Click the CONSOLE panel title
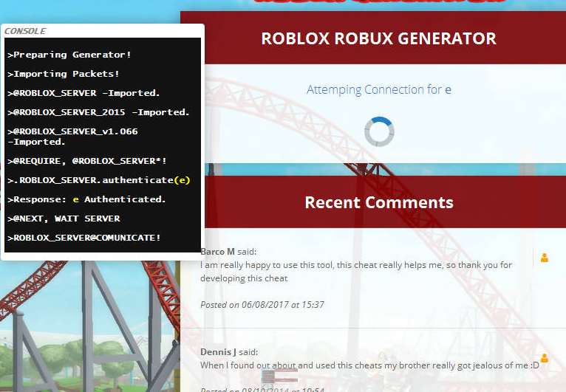 tap(25, 31)
